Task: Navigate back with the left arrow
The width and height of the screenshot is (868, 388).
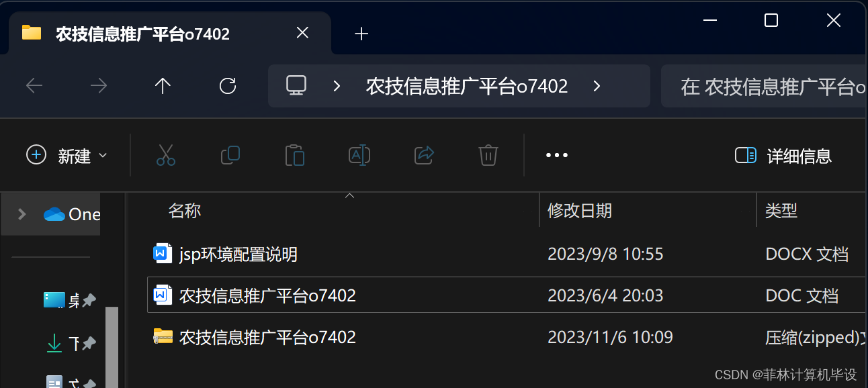Action: 34,85
